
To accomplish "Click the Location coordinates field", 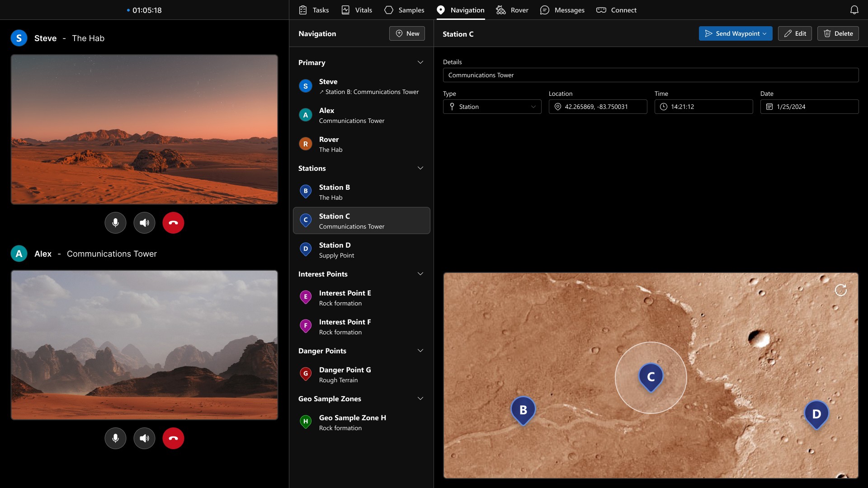I will pos(598,107).
